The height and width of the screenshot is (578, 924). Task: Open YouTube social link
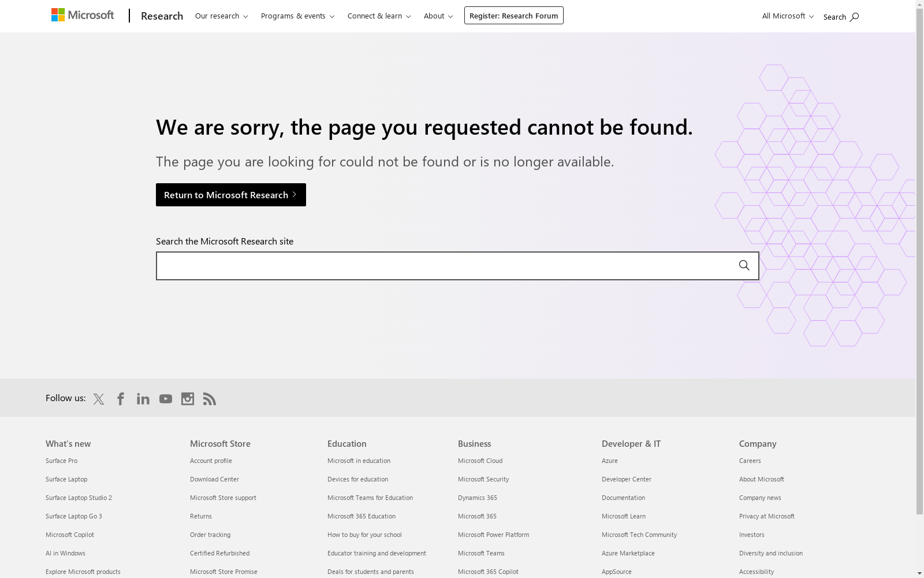pyautogui.click(x=166, y=399)
